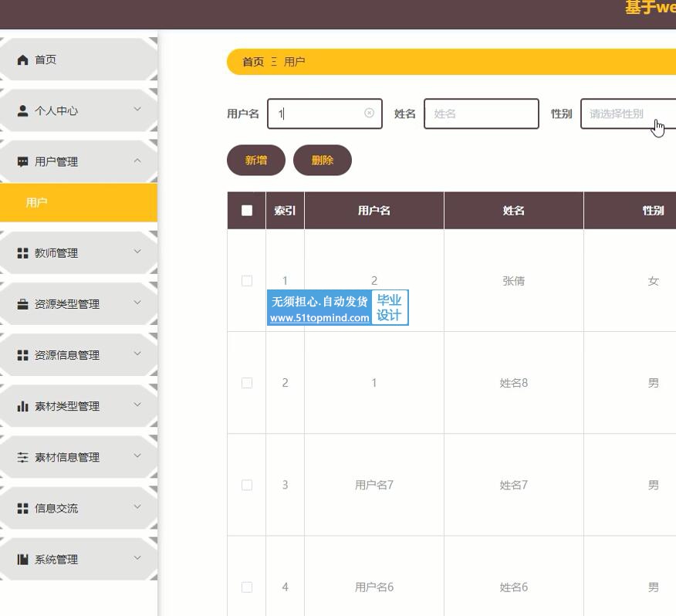Go to 首页 via breadcrumb
The image size is (676, 616).
tap(253, 62)
